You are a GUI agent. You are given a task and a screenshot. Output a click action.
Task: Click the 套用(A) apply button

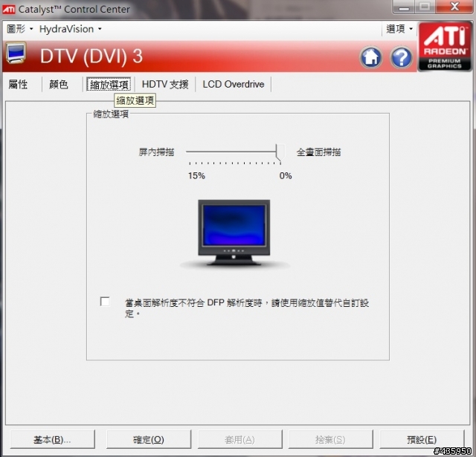239,439
